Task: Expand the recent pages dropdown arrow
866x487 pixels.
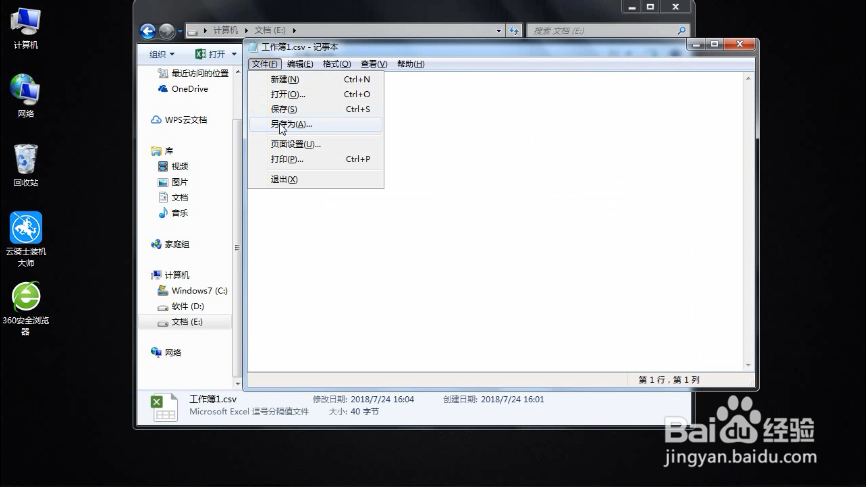Action: pos(180,31)
